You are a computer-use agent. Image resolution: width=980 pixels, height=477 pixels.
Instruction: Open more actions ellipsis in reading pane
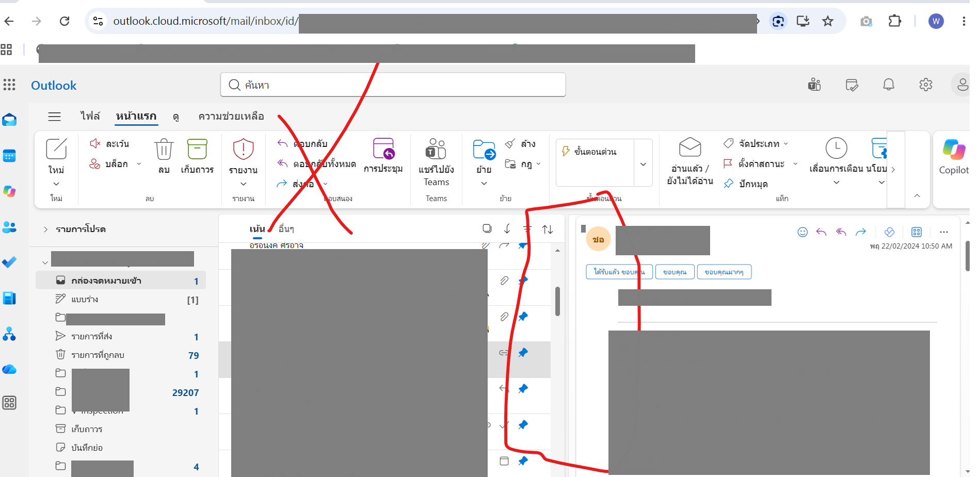(x=944, y=232)
